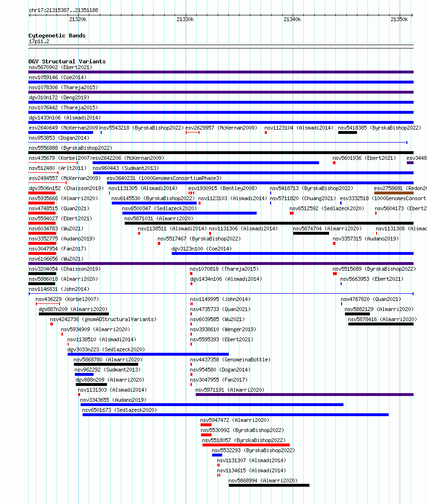
Task: Click the blue bar of nsv962292 (Sudmant2013)
Action: click(x=84, y=374)
